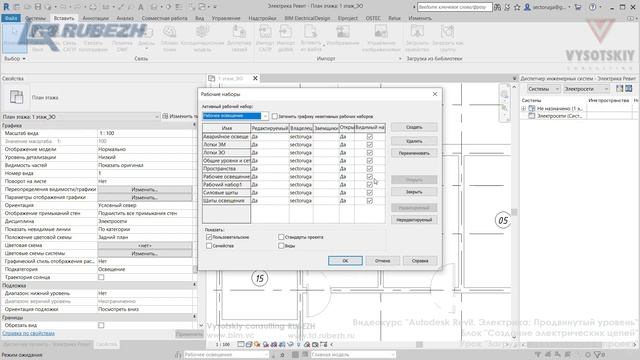640x360 pixels.
Task: Open the Системы dropdown in System Browser
Action: coord(543,89)
